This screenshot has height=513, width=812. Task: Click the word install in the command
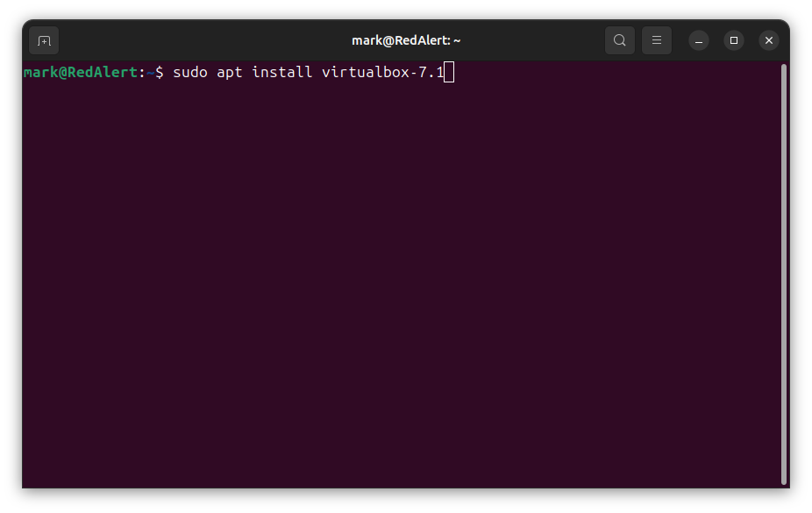(x=282, y=73)
